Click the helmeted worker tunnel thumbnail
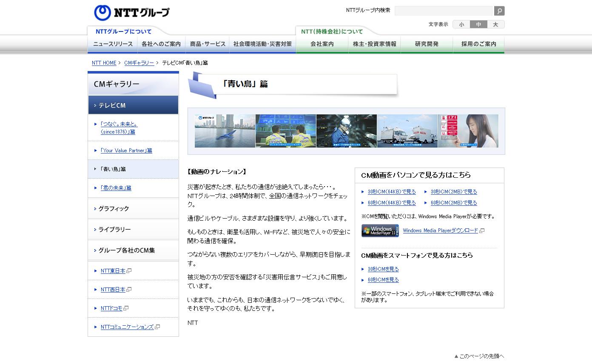 point(347,131)
